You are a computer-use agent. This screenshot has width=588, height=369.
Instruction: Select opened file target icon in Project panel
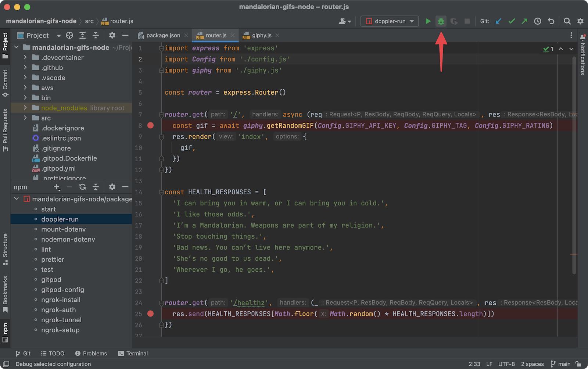tap(69, 35)
